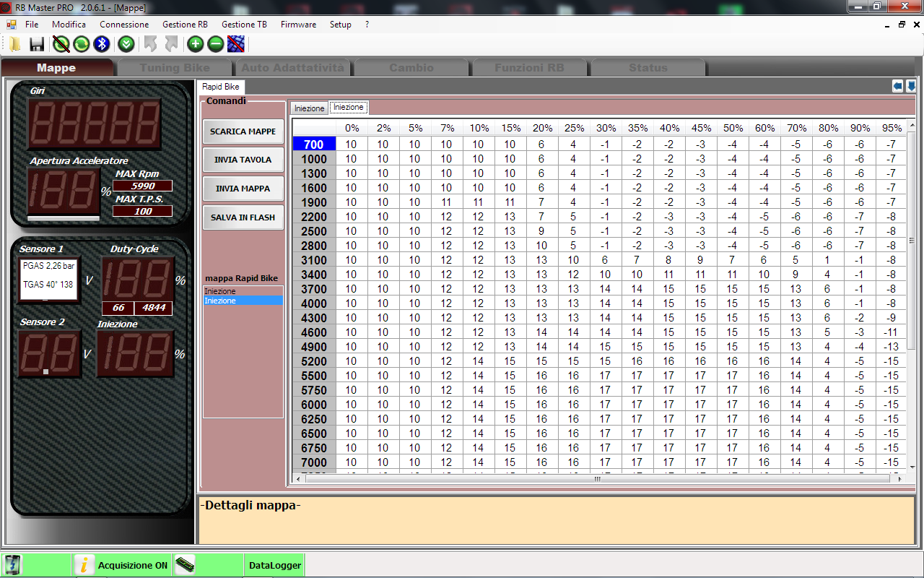The image size is (924, 578).
Task: Switch to the Funzioni RB tab
Action: point(529,68)
